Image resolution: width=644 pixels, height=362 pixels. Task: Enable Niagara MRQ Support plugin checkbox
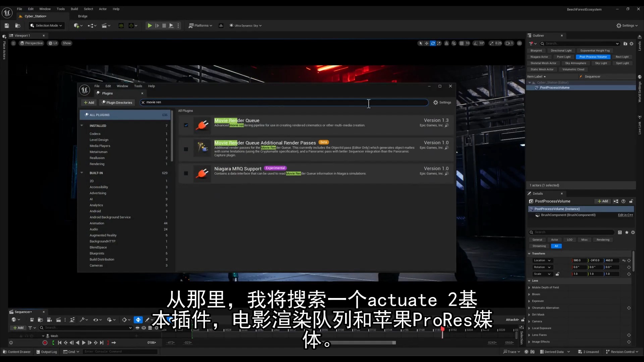(186, 173)
